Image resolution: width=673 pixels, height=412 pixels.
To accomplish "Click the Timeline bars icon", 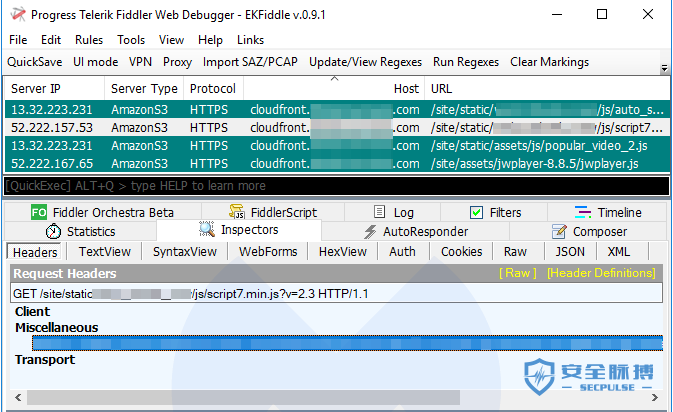I will (x=582, y=212).
